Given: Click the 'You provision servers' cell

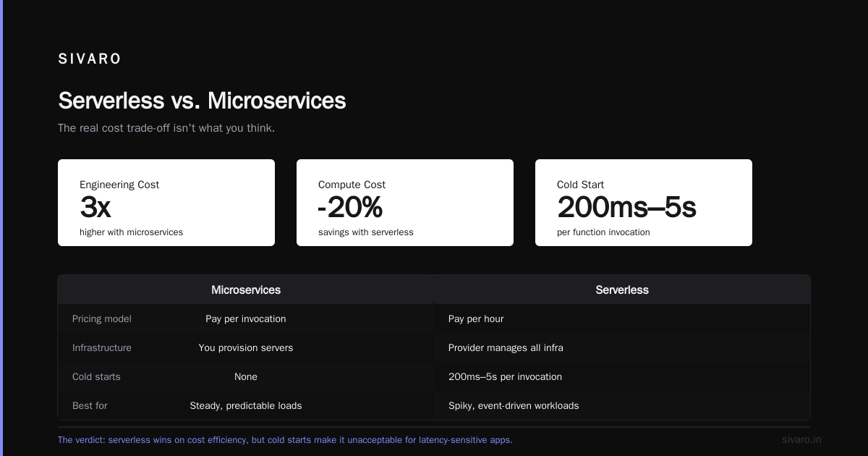Looking at the screenshot, I should 246,347.
